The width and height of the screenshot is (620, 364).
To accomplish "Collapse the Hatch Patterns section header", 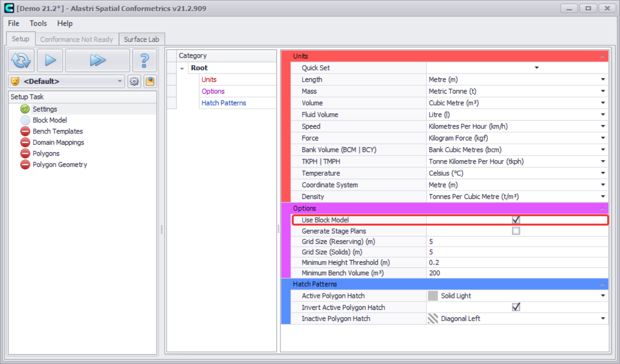I will 602,285.
